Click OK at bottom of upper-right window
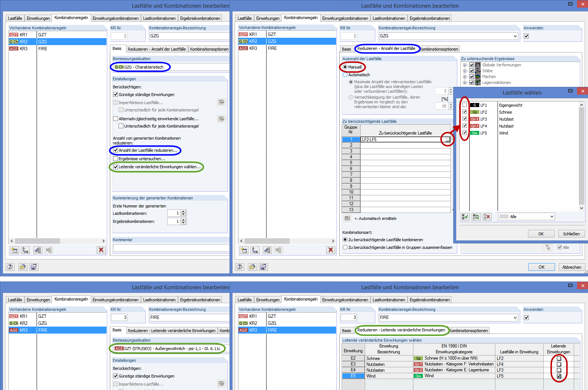This screenshot has width=588, height=390. coord(542,267)
